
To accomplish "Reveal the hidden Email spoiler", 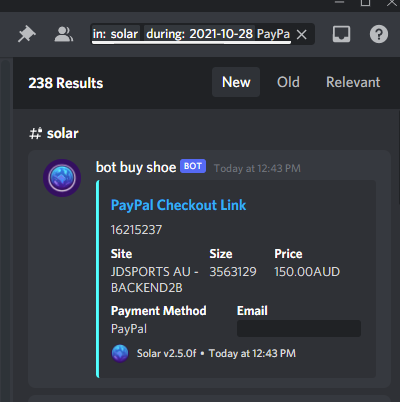I will (299, 328).
